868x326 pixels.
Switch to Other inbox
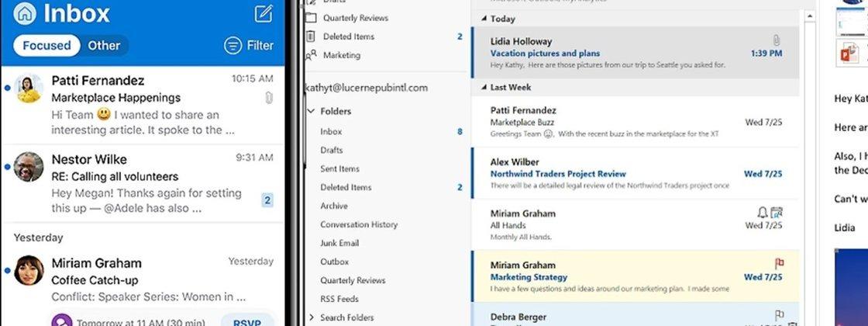point(104,46)
